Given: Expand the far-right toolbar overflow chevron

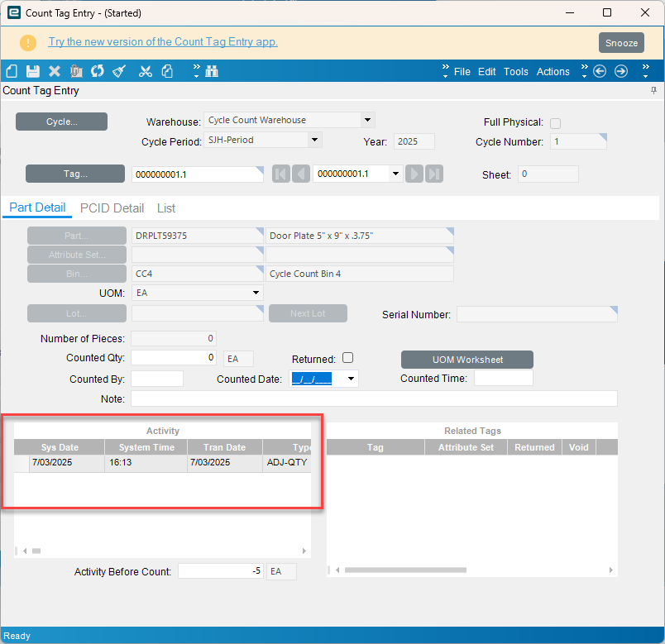Looking at the screenshot, I should 645,71.
